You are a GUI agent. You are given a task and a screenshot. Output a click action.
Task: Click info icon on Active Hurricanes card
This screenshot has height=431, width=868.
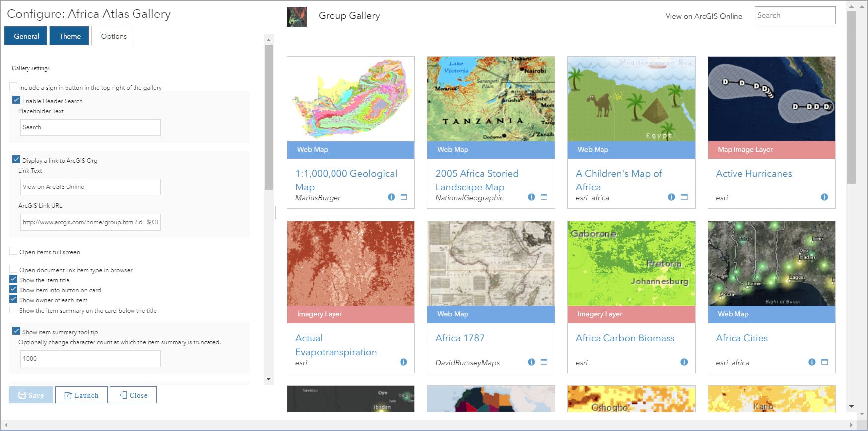tap(824, 197)
